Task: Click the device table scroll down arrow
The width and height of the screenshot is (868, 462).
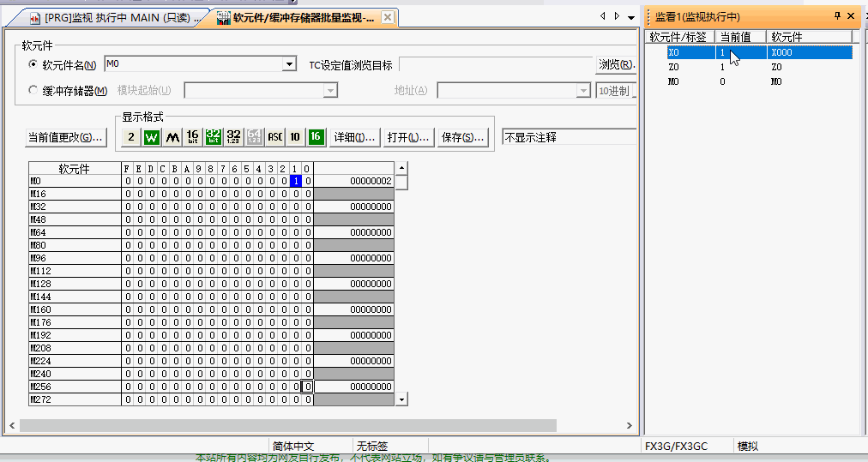Action: [401, 399]
